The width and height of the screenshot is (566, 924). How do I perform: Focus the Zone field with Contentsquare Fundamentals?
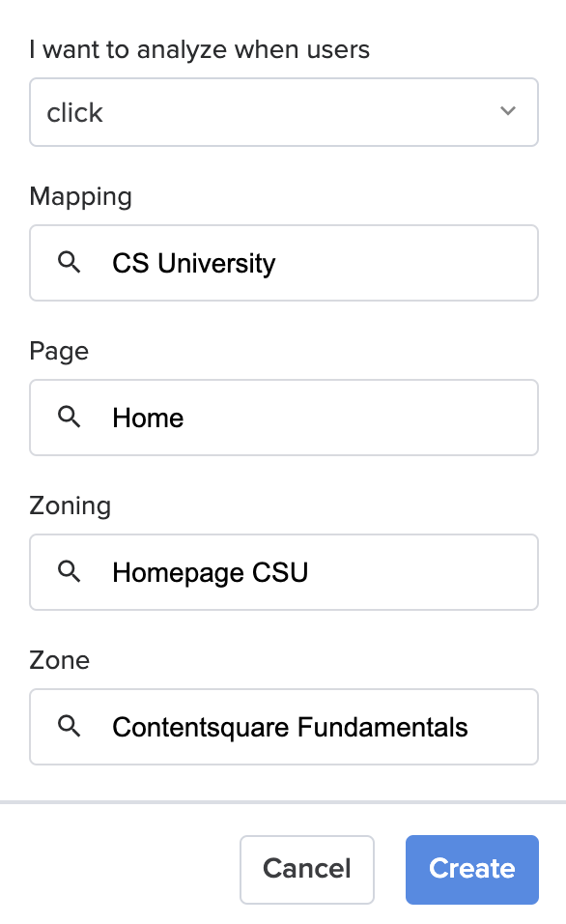tap(284, 727)
